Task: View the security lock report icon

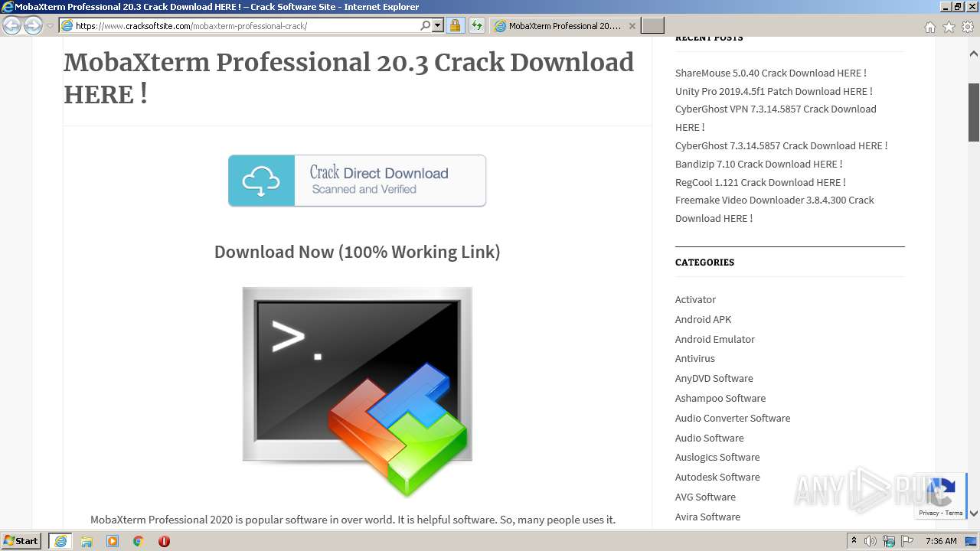Action: [x=455, y=26]
